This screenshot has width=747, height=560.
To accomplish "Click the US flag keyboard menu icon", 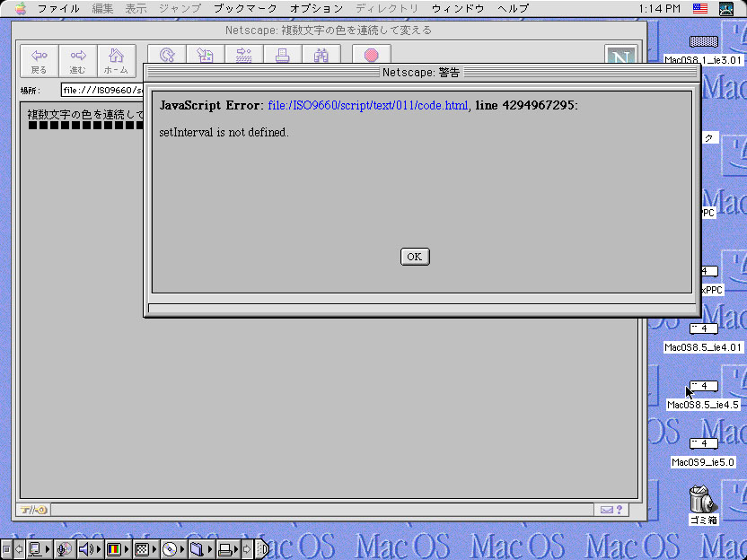I will (700, 9).
